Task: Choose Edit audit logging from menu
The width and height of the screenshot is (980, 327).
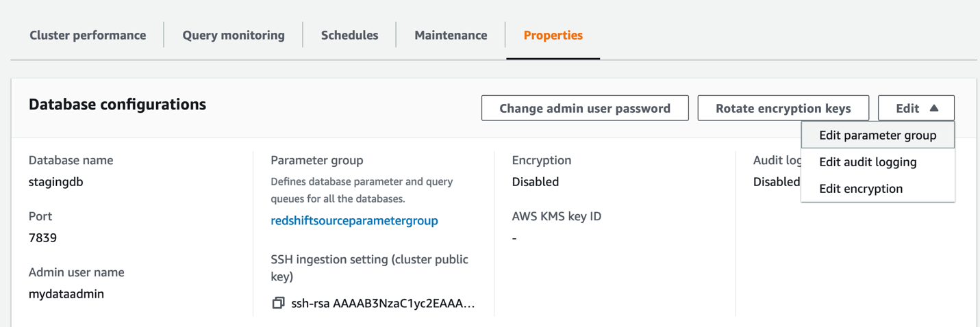Action: pyautogui.click(x=868, y=162)
